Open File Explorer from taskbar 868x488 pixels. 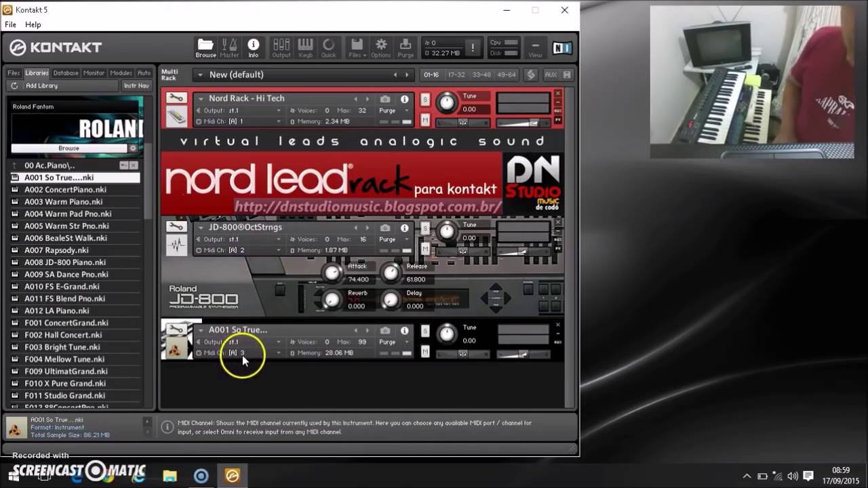click(x=170, y=476)
